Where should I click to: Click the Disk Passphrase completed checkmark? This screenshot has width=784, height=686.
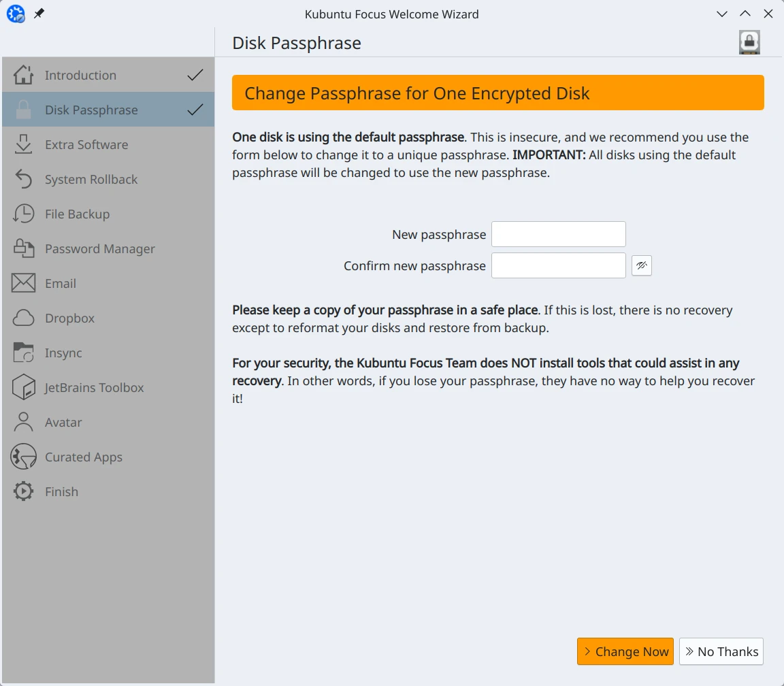tap(195, 110)
